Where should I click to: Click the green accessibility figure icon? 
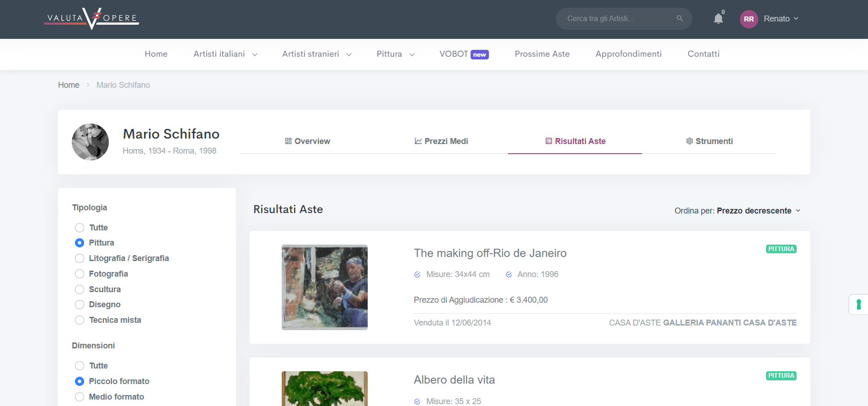(858, 304)
